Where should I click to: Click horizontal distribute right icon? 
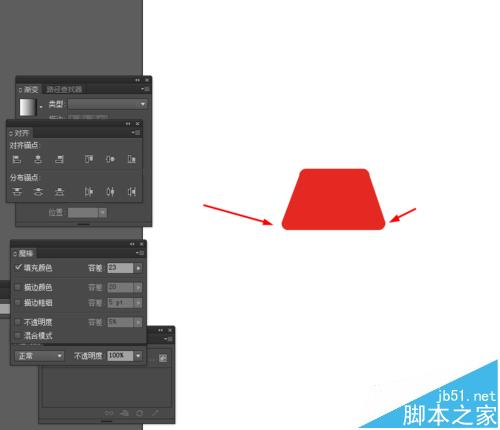tap(132, 191)
